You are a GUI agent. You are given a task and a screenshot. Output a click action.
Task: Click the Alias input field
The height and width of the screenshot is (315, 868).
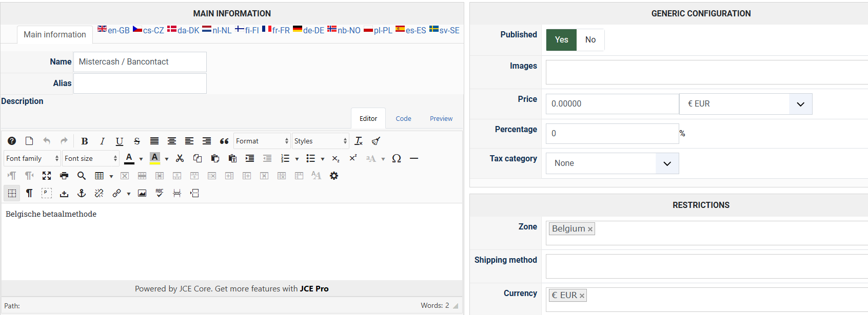[140, 83]
